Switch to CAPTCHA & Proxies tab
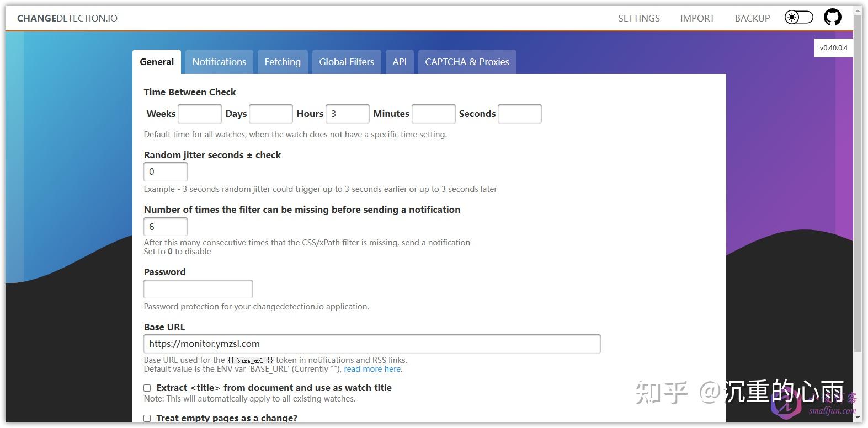 [x=467, y=62]
